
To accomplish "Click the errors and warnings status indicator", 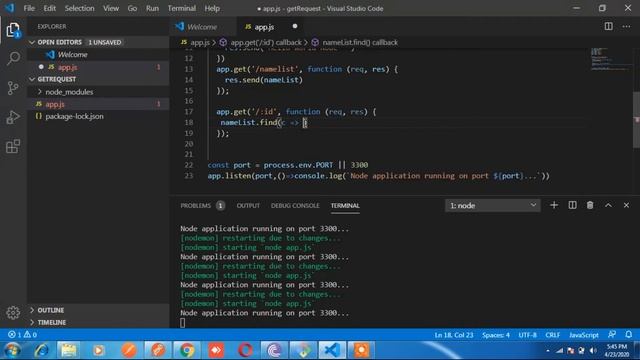I will tap(22, 335).
